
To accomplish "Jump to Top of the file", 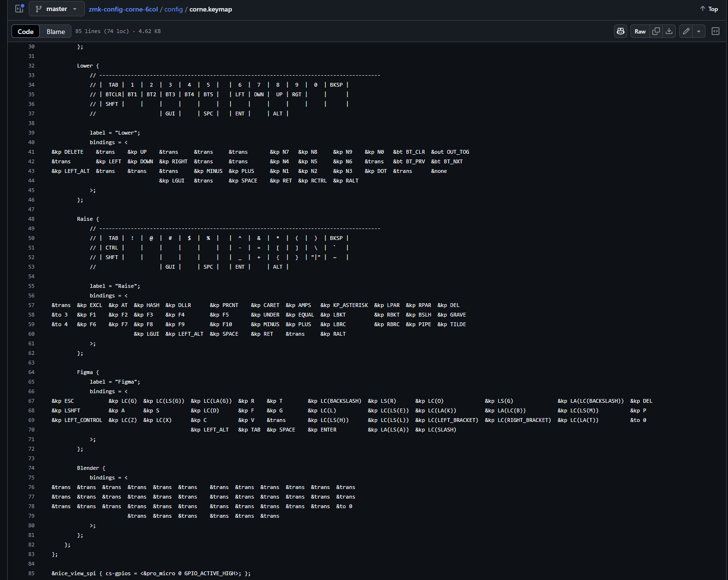I will (x=709, y=9).
